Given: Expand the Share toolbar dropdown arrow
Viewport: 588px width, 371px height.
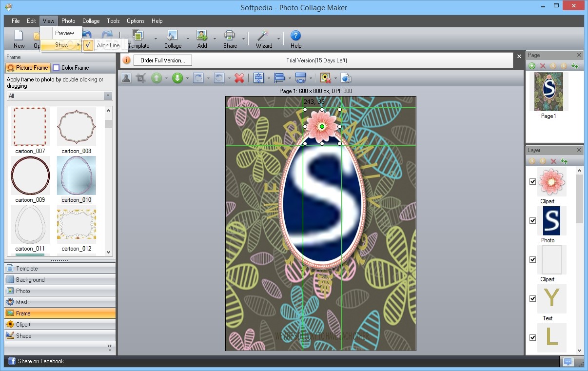Looking at the screenshot, I should pyautogui.click(x=243, y=39).
